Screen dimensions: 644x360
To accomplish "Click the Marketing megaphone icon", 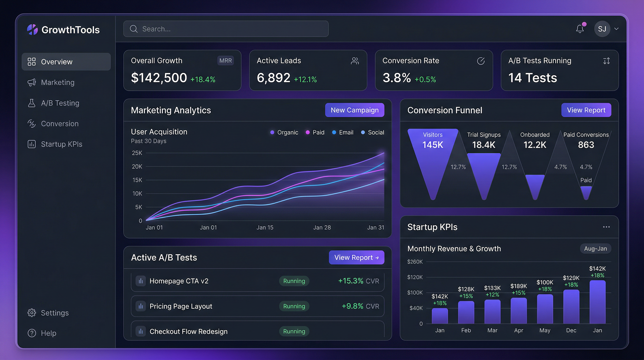I will coord(32,82).
